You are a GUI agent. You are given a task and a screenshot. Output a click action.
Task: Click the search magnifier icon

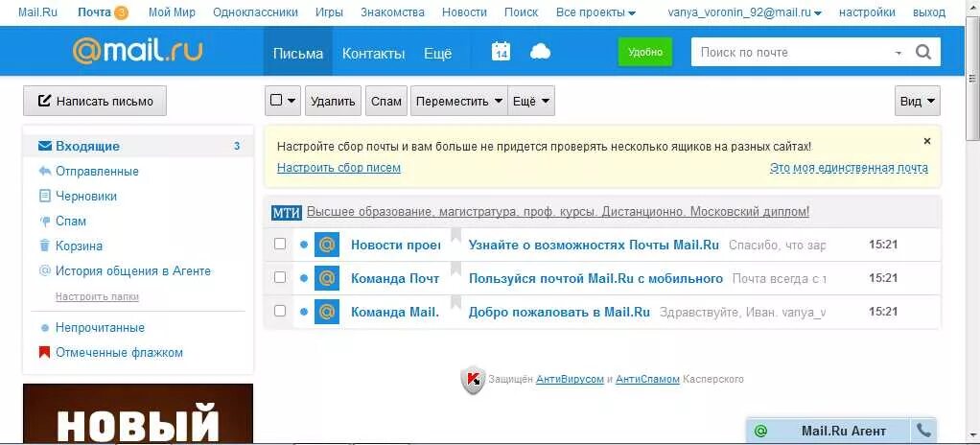923,53
